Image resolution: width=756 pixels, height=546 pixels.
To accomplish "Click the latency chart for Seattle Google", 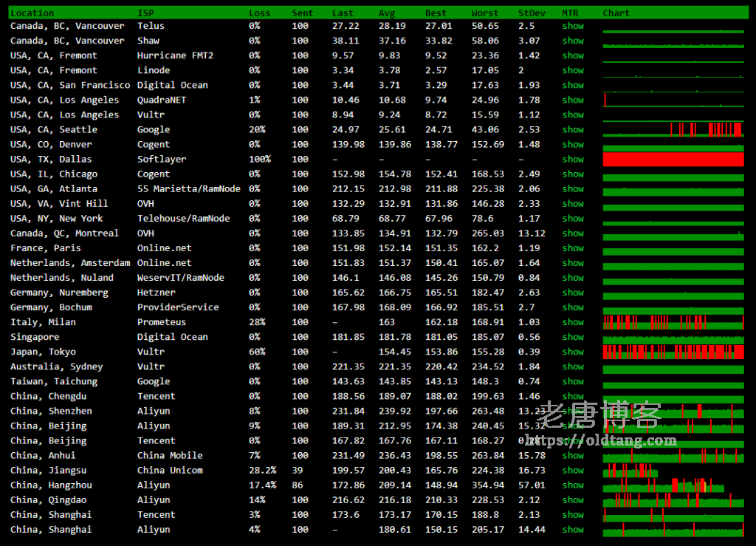I will pos(673,129).
